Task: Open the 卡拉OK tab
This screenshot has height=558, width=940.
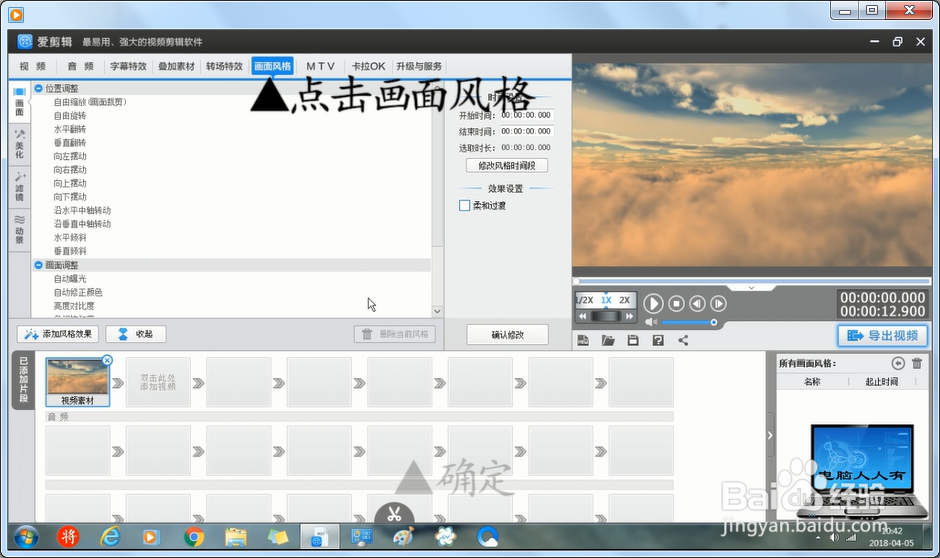Action: tap(368, 66)
